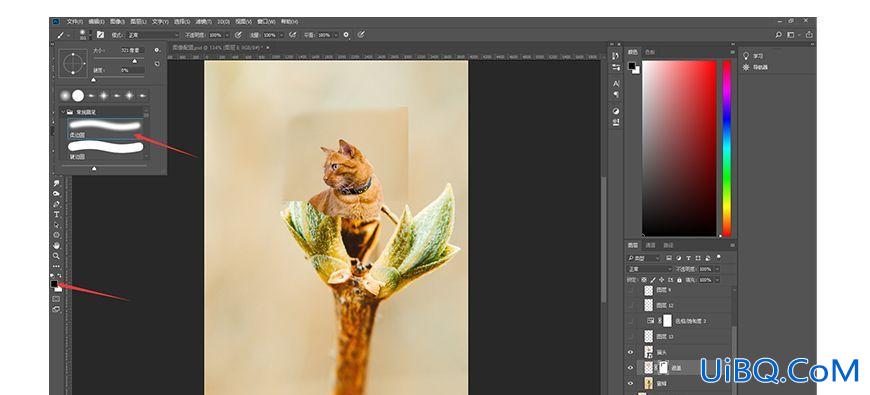Click the brush size value field
This screenshot has height=395, width=870.
(132, 50)
